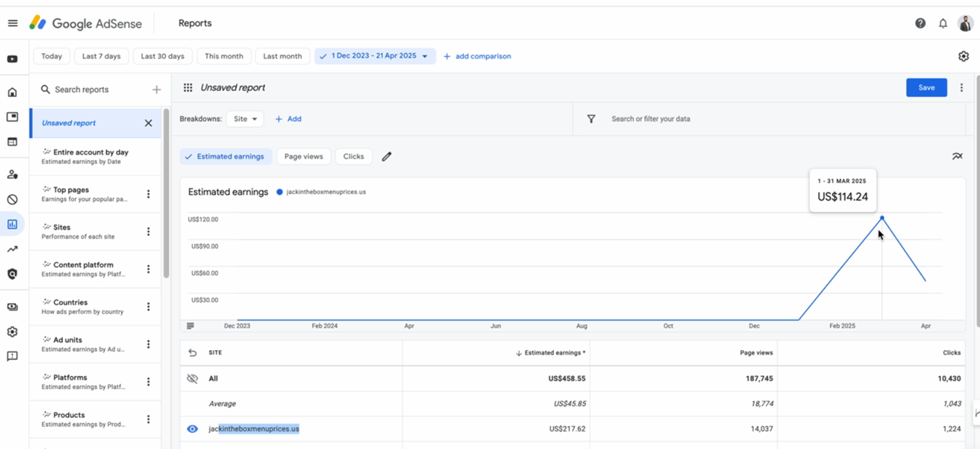The width and height of the screenshot is (980, 449).
Task: Open the Site breakdown dropdown
Action: pyautogui.click(x=245, y=119)
